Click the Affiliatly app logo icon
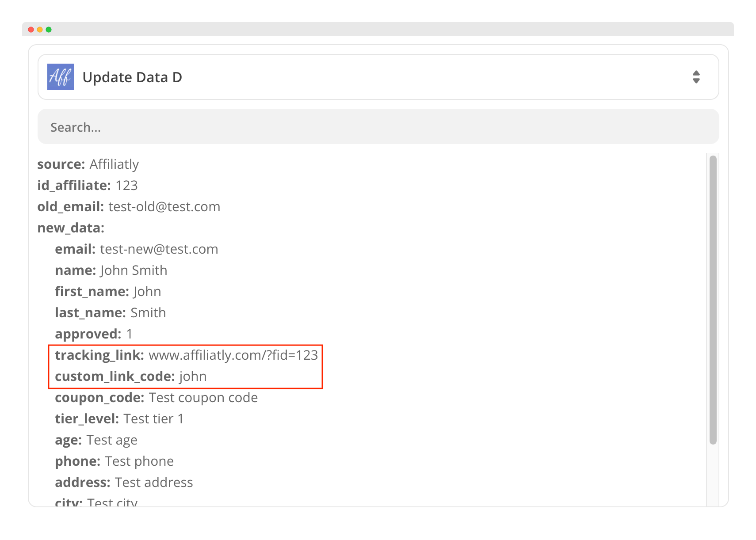 point(61,77)
